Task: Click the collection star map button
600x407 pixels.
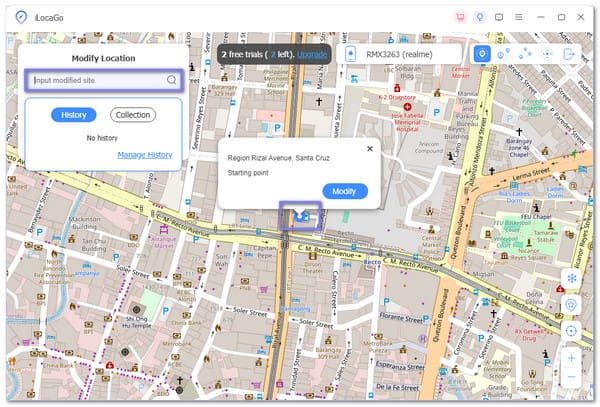Action: (571, 305)
